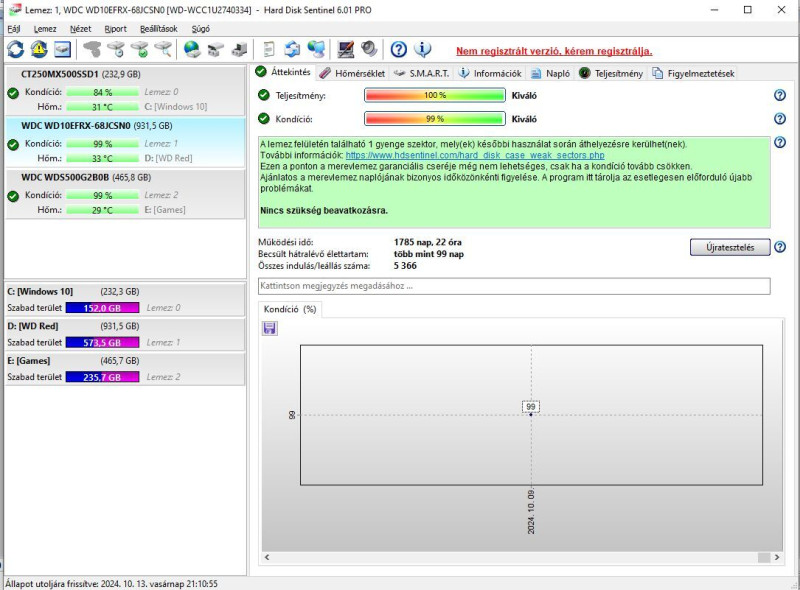Image resolution: width=800 pixels, height=590 pixels.
Task: Click the text document toolbar icon
Action: pos(268,50)
